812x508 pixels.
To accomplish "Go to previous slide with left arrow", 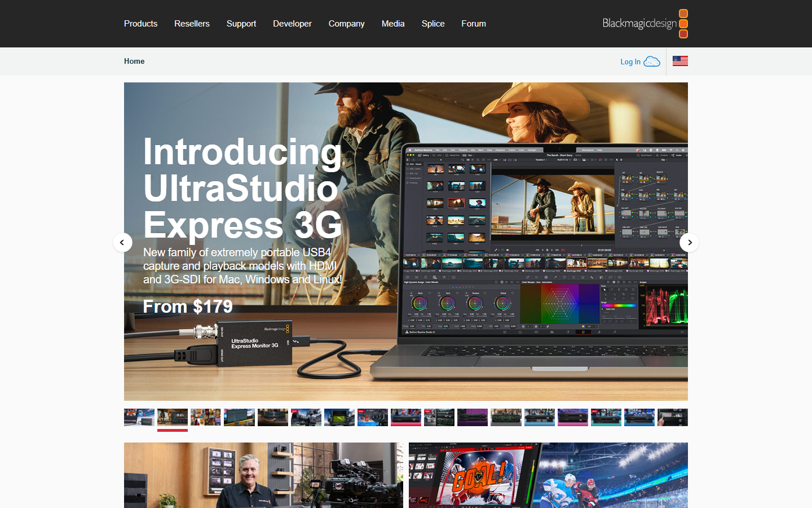I will click(122, 242).
